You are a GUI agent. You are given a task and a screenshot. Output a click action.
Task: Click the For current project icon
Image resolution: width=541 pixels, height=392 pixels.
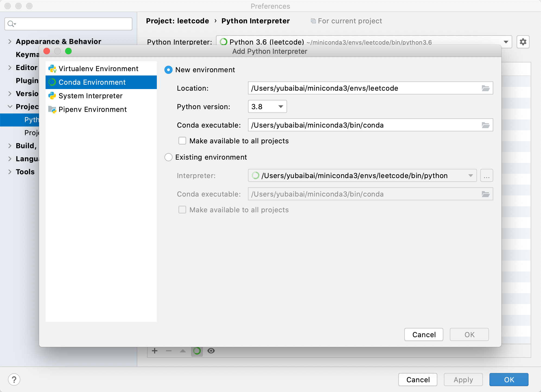[313, 21]
